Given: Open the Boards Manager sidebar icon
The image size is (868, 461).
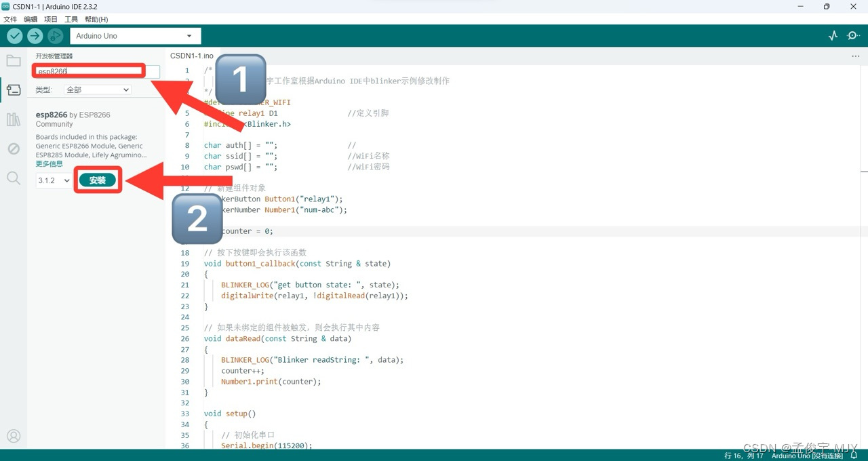Looking at the screenshot, I should [x=14, y=90].
